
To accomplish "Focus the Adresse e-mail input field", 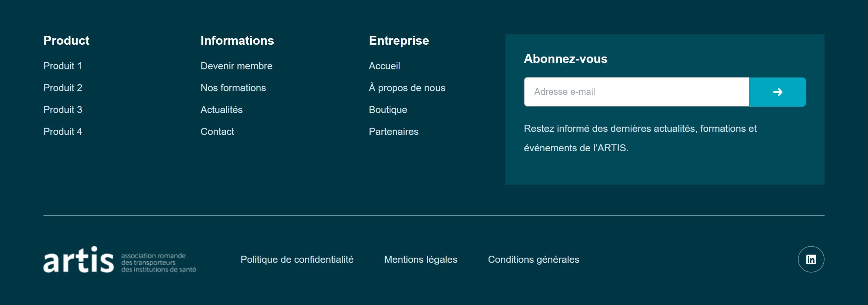I will [636, 92].
